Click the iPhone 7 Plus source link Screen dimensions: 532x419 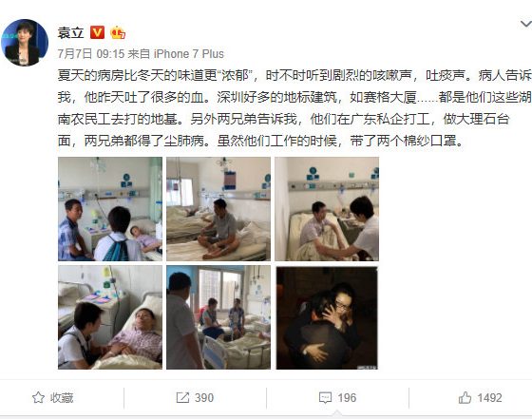(189, 53)
